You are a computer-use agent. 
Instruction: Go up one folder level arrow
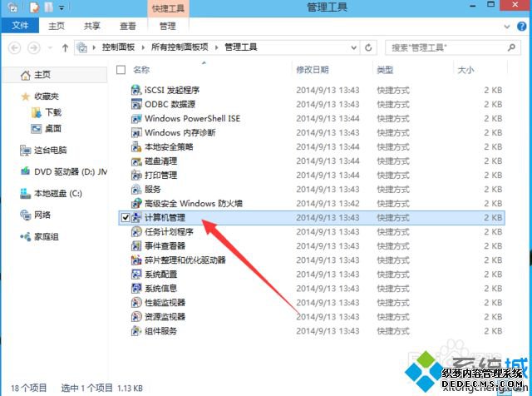pyautogui.click(x=65, y=48)
